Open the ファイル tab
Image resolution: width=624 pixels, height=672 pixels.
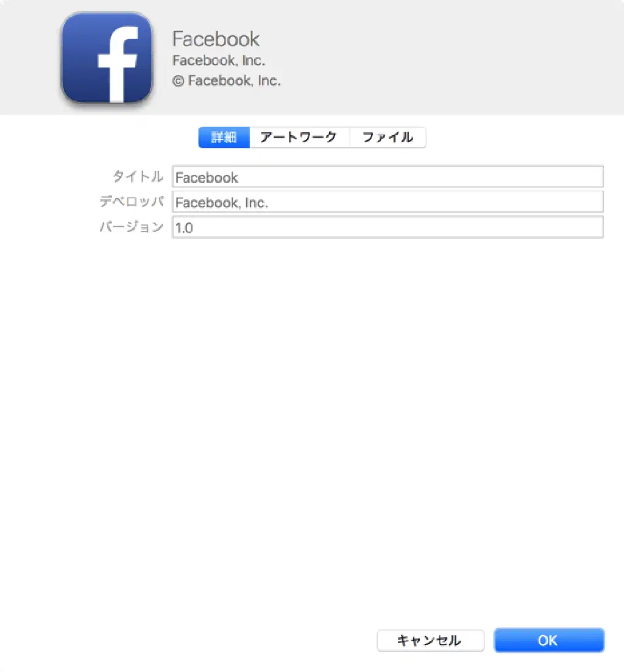tap(388, 137)
